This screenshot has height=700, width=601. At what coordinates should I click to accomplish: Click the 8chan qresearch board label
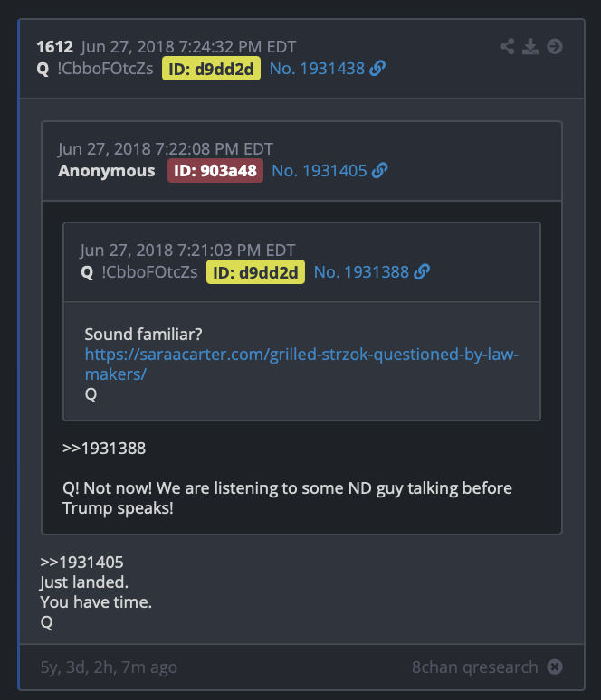(x=474, y=667)
